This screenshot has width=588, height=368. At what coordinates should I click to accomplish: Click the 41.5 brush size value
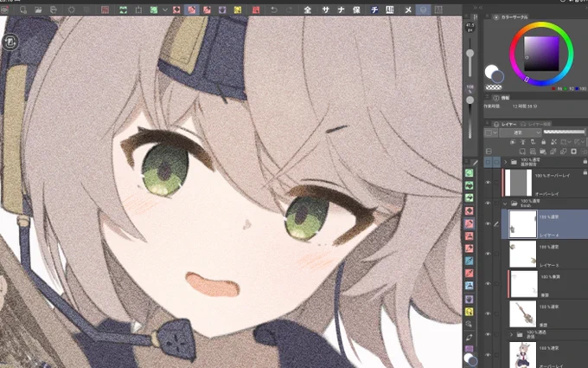[470, 27]
